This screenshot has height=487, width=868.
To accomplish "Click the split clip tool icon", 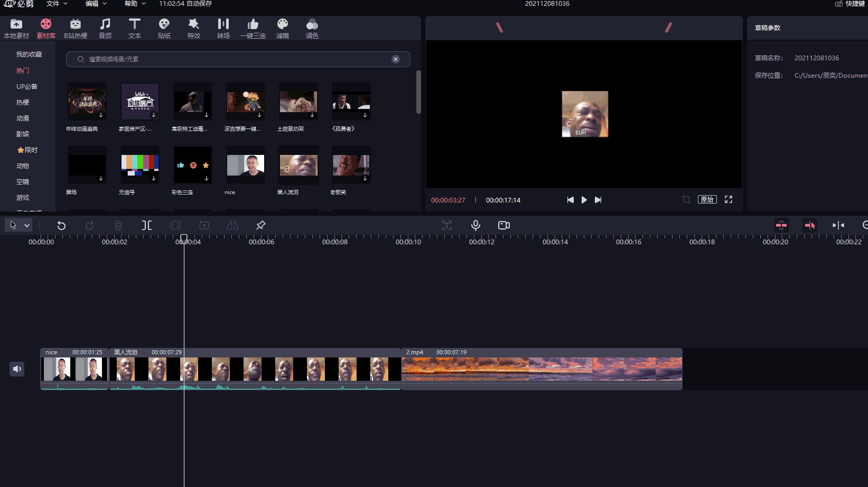I will 147,225.
